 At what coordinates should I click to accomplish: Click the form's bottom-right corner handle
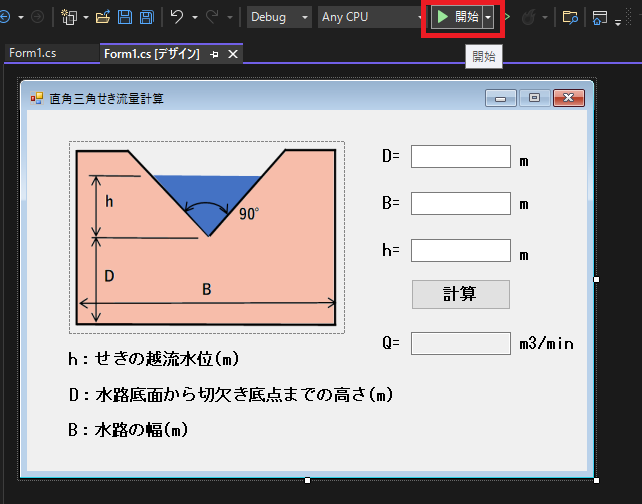(597, 480)
